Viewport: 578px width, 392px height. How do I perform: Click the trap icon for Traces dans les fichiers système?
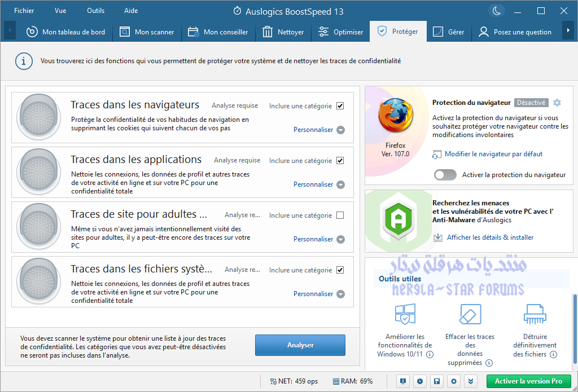tap(39, 281)
